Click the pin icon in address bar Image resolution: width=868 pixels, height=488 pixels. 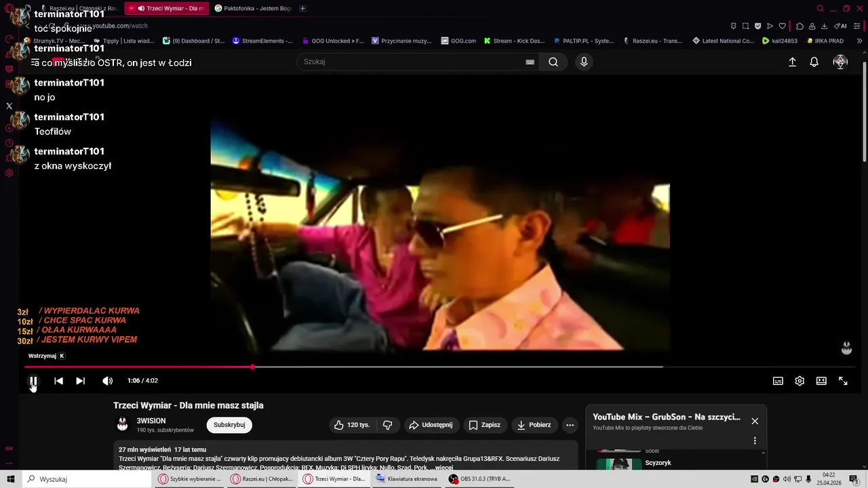pyautogui.click(x=733, y=26)
